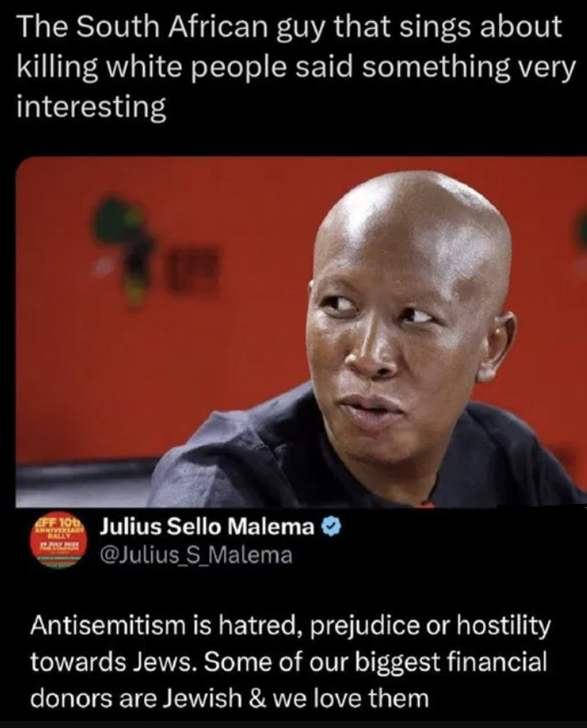Click the ampersand in the tweet text
587x728 pixels.
(x=257, y=698)
